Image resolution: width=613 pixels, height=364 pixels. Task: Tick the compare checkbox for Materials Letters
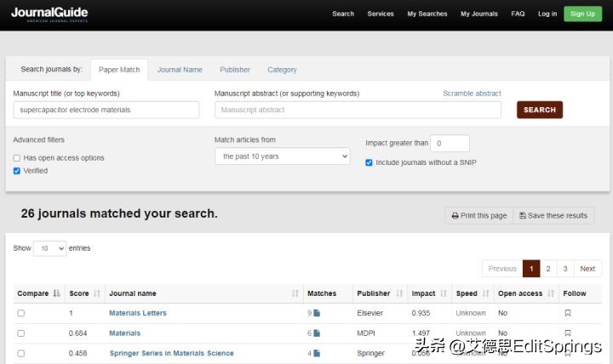(x=21, y=313)
